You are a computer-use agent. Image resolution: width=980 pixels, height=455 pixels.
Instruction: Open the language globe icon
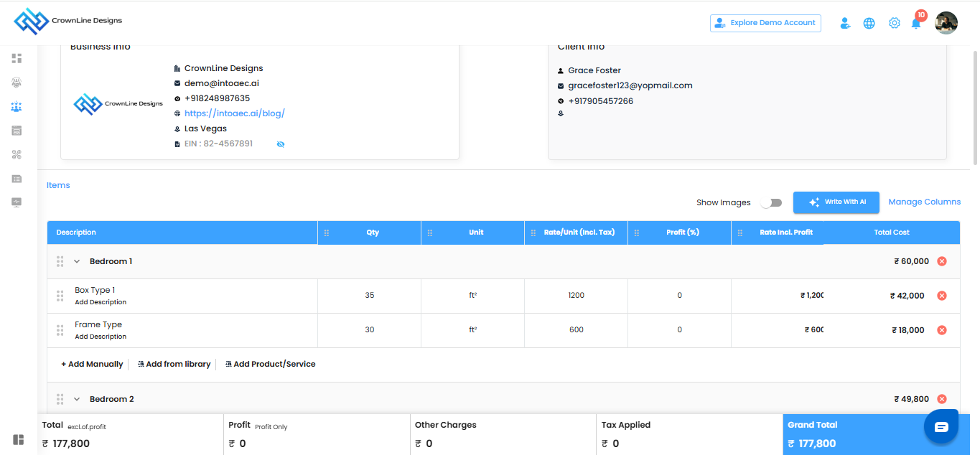(x=869, y=23)
